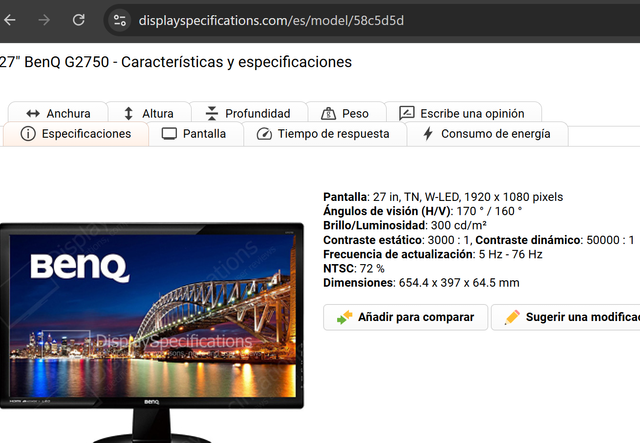Click the gauge icon on Tiempo de respuesta
The image size is (640, 443).
click(x=264, y=134)
